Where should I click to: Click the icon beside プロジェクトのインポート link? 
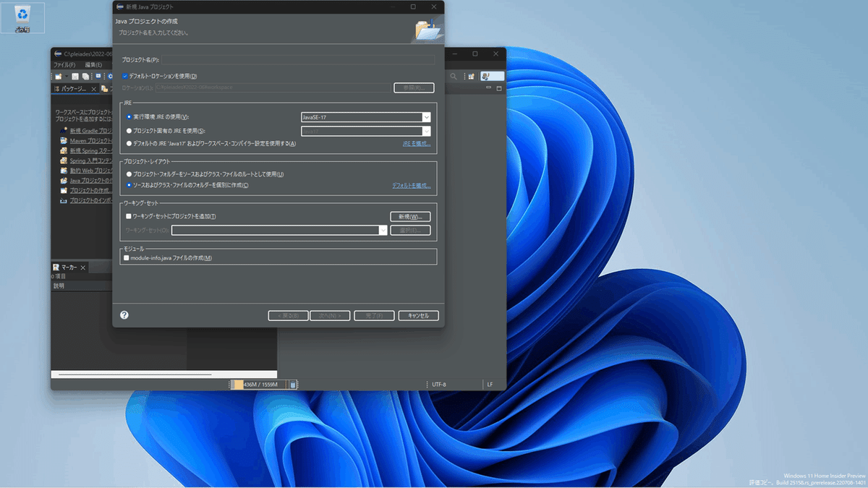[x=64, y=200]
